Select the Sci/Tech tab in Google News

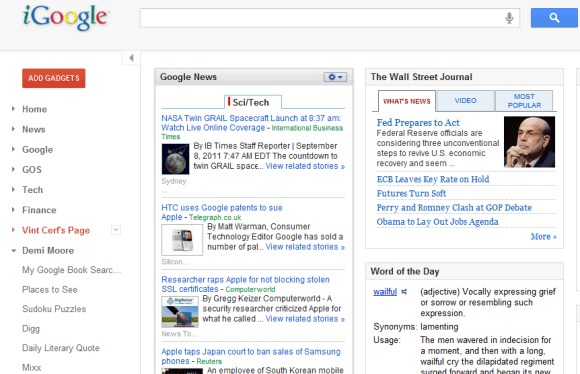point(252,102)
